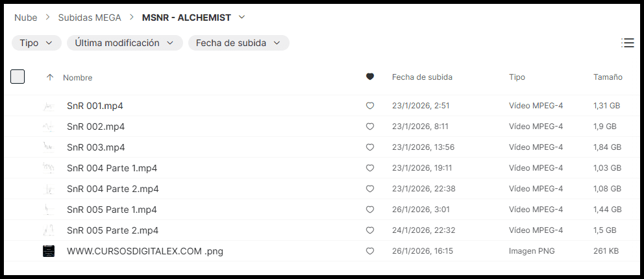Click the sort arrow beside Nombre
The width and height of the screenshot is (644, 279).
click(50, 77)
